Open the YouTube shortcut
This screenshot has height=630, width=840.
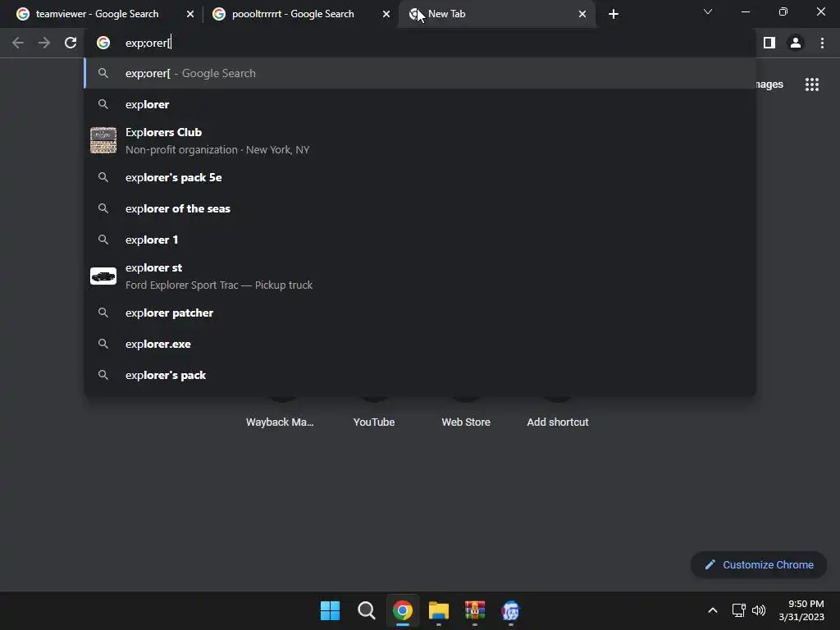tap(374, 422)
